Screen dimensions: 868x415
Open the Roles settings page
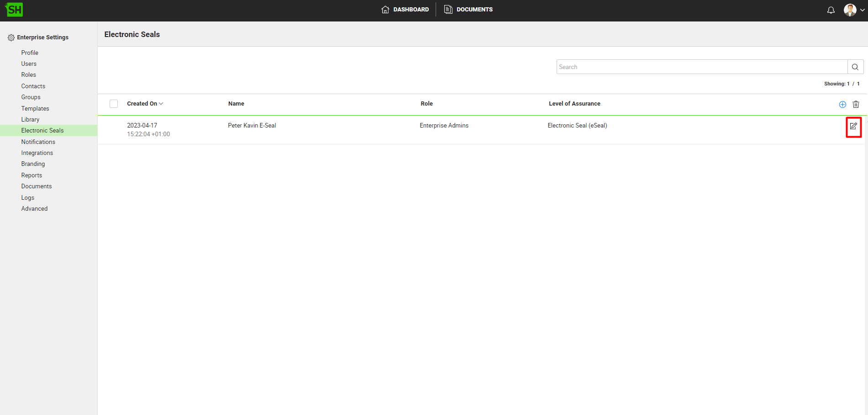pos(28,75)
